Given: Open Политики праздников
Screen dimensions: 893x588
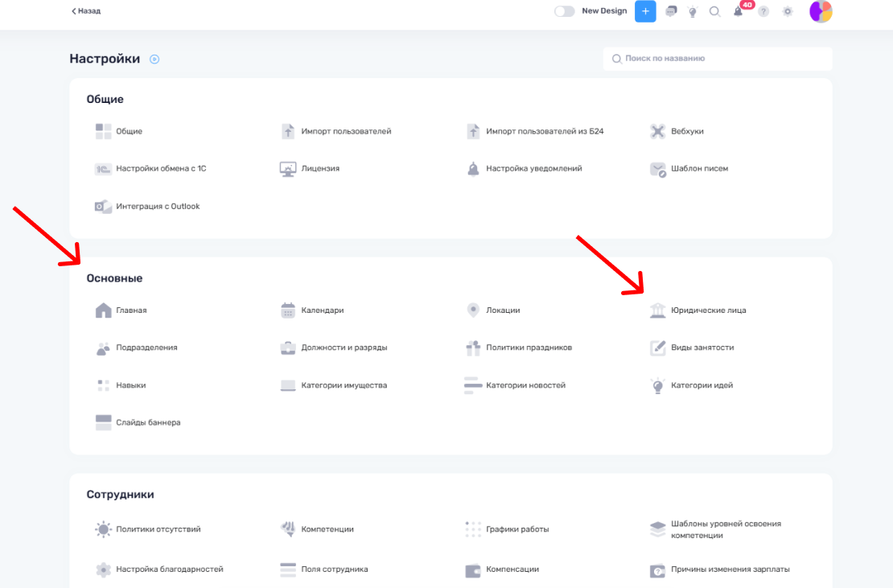Looking at the screenshot, I should pos(529,347).
